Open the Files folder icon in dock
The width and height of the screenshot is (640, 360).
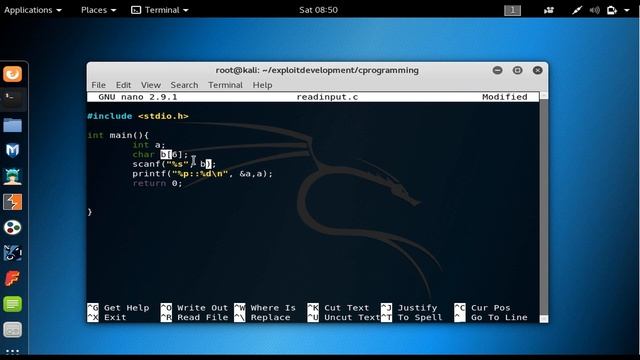click(x=13, y=125)
